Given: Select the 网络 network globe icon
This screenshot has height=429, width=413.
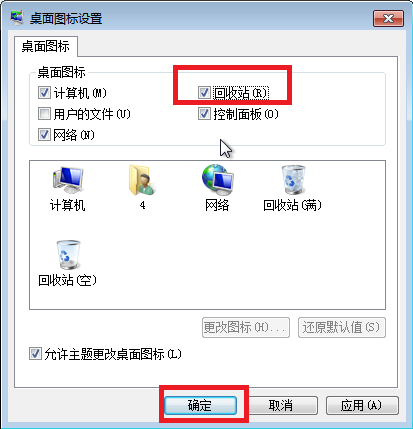Looking at the screenshot, I should click(x=217, y=180).
